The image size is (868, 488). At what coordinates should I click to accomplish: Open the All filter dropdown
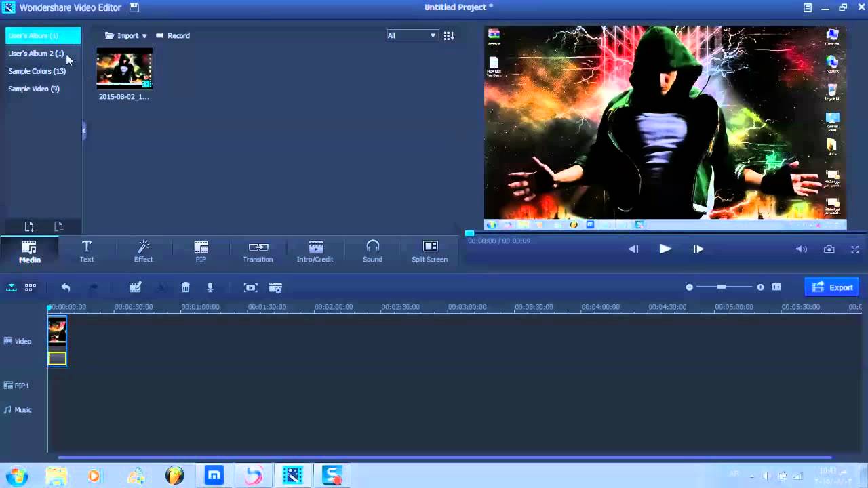pyautogui.click(x=412, y=35)
